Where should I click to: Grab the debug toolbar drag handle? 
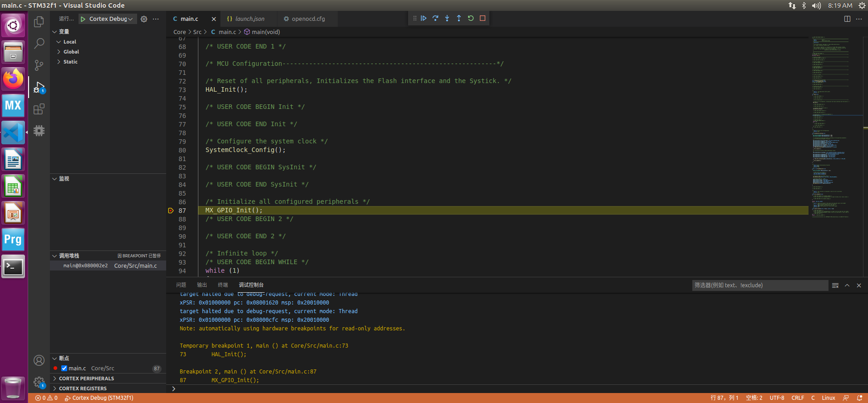pos(414,18)
